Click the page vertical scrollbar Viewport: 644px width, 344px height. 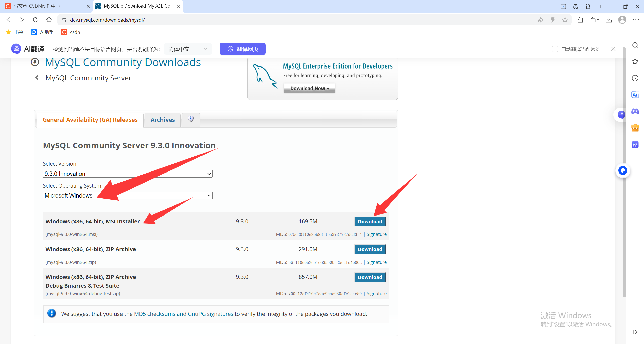624,172
